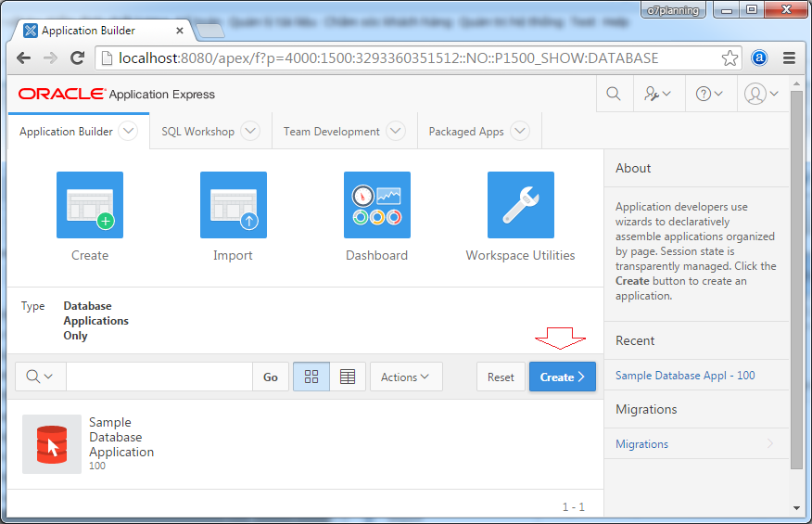The width and height of the screenshot is (812, 524).
Task: Open the Import application icon
Action: 234,205
